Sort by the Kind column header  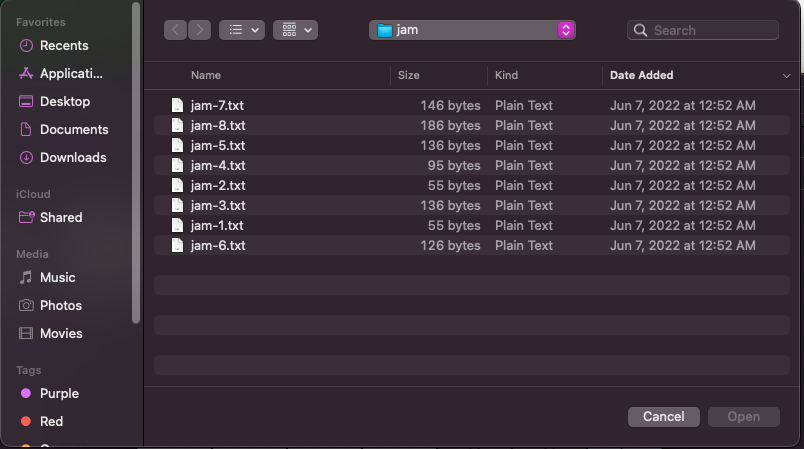(x=506, y=75)
